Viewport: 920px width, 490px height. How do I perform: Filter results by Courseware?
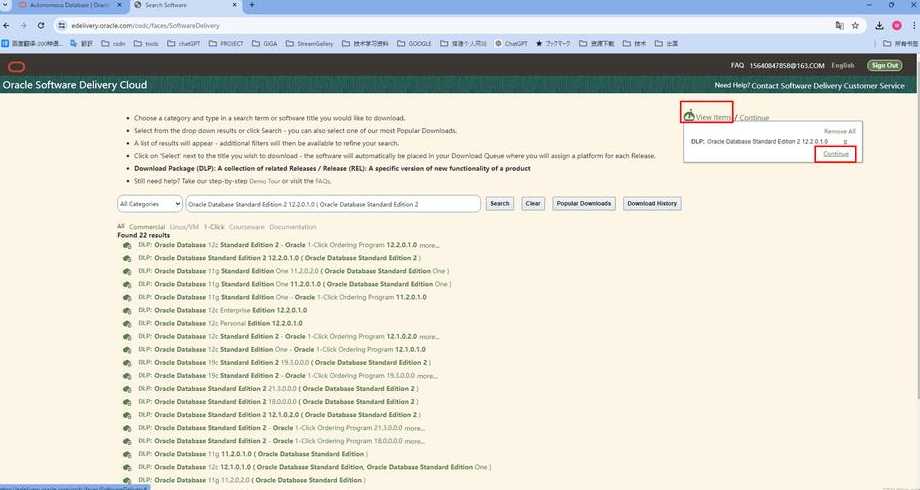[246, 227]
